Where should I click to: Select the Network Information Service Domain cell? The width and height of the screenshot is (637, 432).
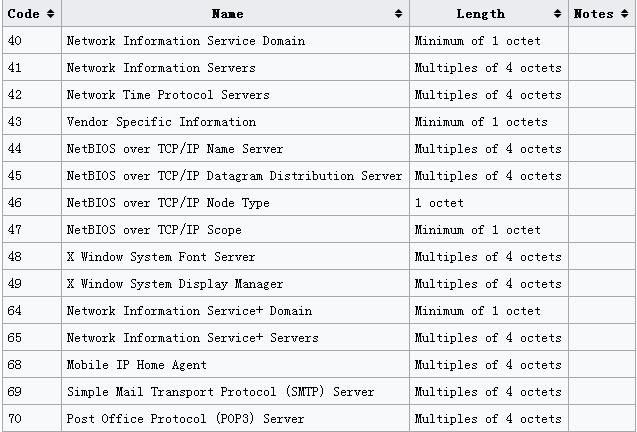186,41
